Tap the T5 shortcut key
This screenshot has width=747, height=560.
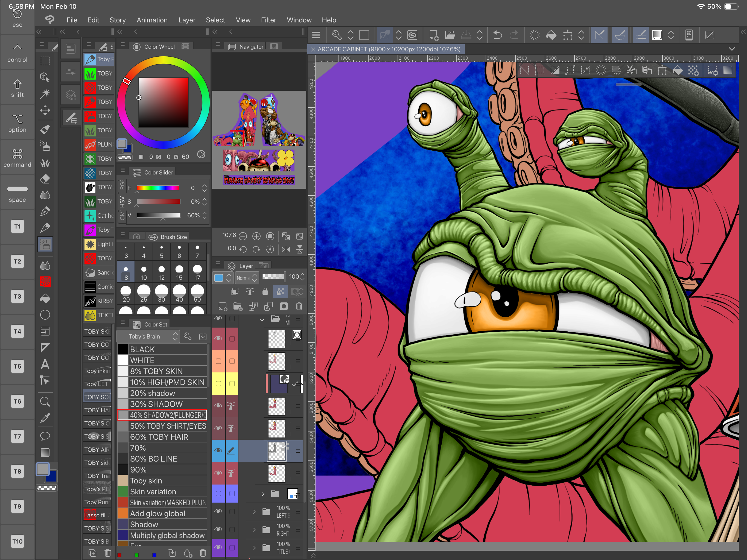[17, 366]
